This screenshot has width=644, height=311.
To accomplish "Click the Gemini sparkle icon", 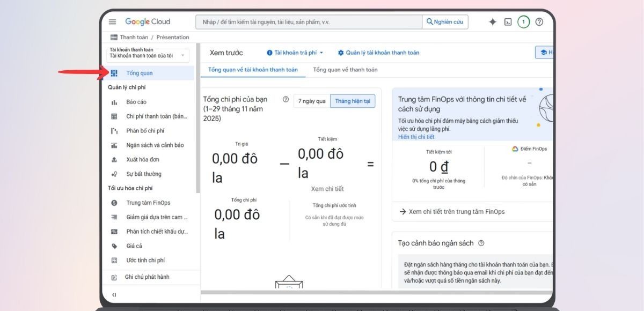I will 492,22.
